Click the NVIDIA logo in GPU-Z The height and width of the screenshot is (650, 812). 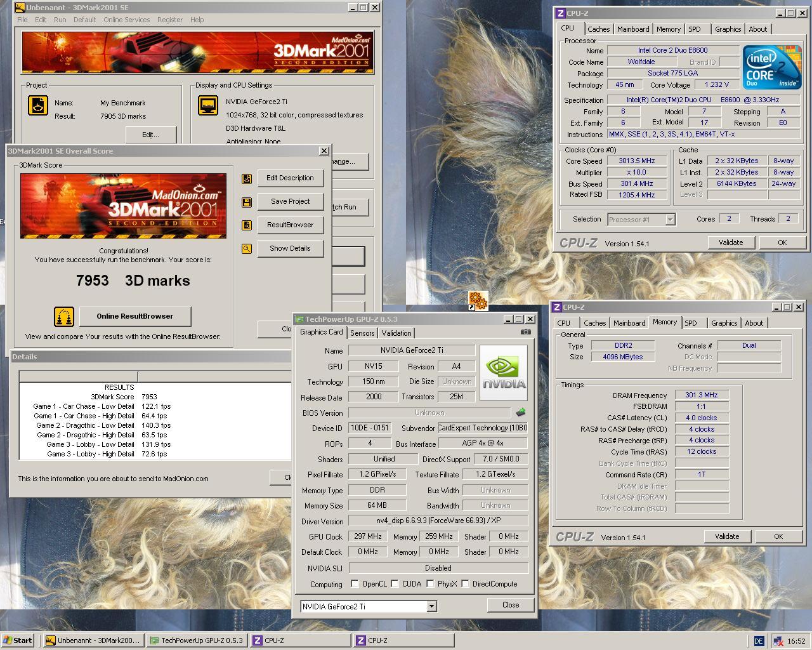click(x=504, y=373)
